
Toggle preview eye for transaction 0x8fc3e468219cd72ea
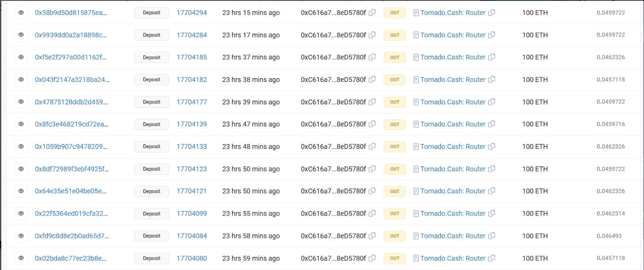[21, 124]
